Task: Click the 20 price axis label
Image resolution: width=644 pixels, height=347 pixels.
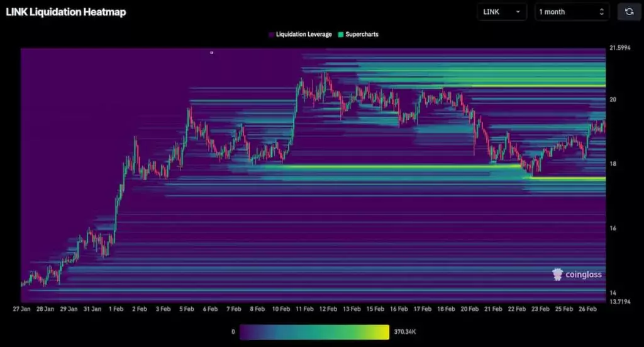Action: point(613,100)
